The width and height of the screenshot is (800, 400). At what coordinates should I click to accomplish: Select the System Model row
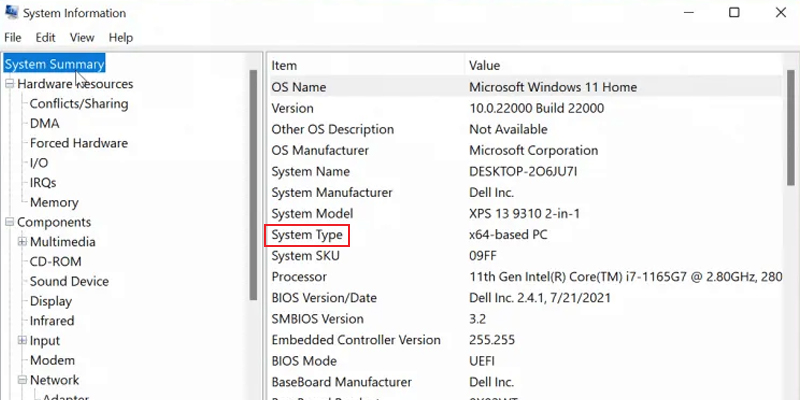tap(525, 213)
